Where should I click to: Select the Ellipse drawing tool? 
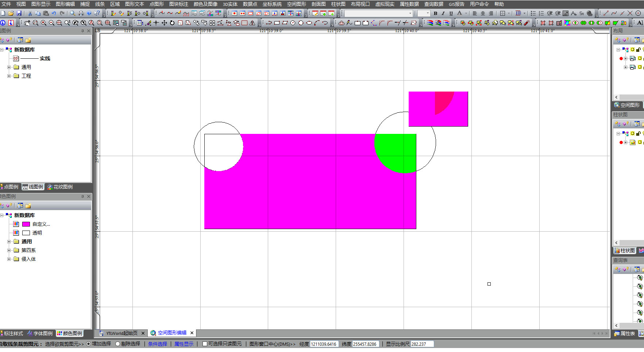(309, 23)
